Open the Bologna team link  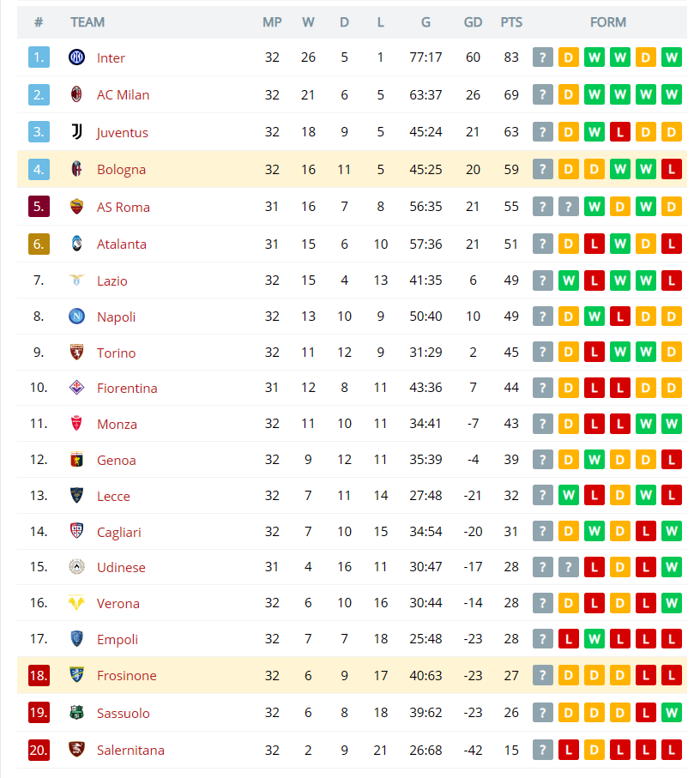point(121,170)
